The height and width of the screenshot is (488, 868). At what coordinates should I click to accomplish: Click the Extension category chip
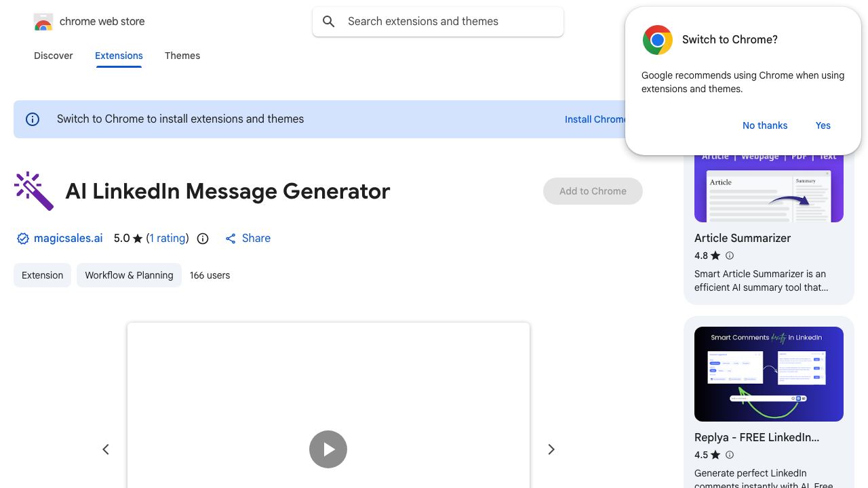click(42, 275)
